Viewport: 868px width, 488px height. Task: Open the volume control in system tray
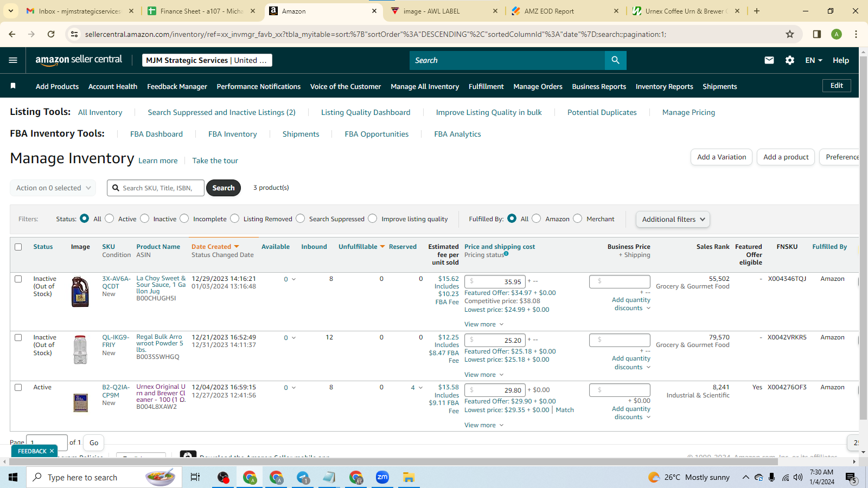pyautogui.click(x=798, y=477)
